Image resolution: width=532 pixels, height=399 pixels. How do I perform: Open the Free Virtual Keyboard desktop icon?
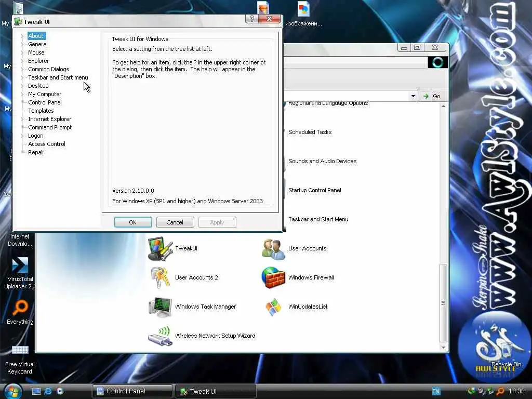pyautogui.click(x=20, y=350)
